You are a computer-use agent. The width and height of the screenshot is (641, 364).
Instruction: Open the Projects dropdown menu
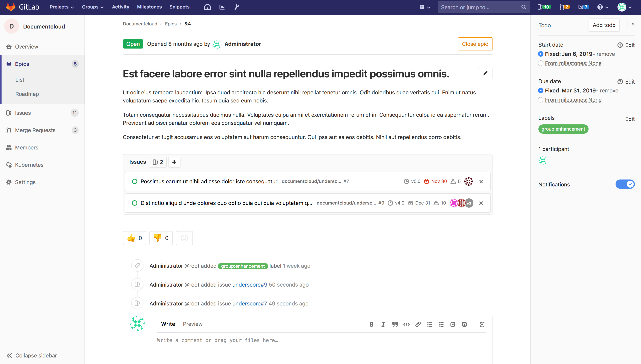click(x=62, y=7)
